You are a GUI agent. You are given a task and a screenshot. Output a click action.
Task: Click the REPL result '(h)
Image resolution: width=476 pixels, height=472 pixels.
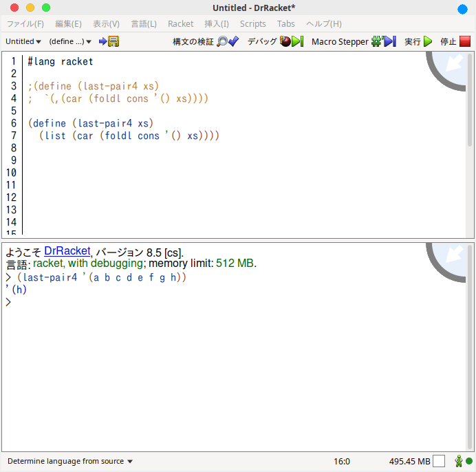(16, 290)
